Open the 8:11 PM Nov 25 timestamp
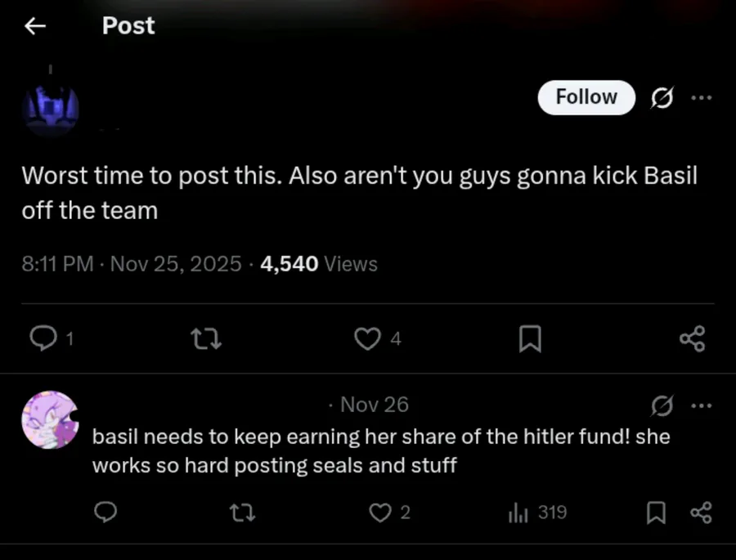Image resolution: width=736 pixels, height=560 pixels. pos(132,264)
